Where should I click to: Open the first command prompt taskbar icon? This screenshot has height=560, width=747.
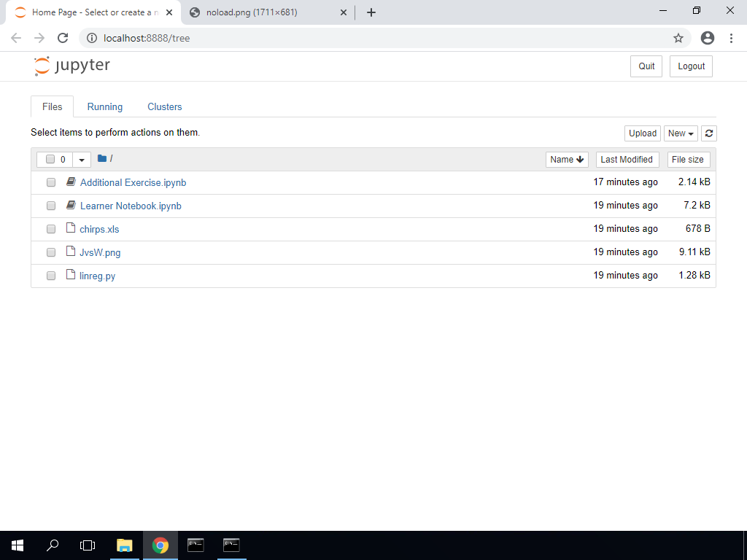[x=196, y=545]
